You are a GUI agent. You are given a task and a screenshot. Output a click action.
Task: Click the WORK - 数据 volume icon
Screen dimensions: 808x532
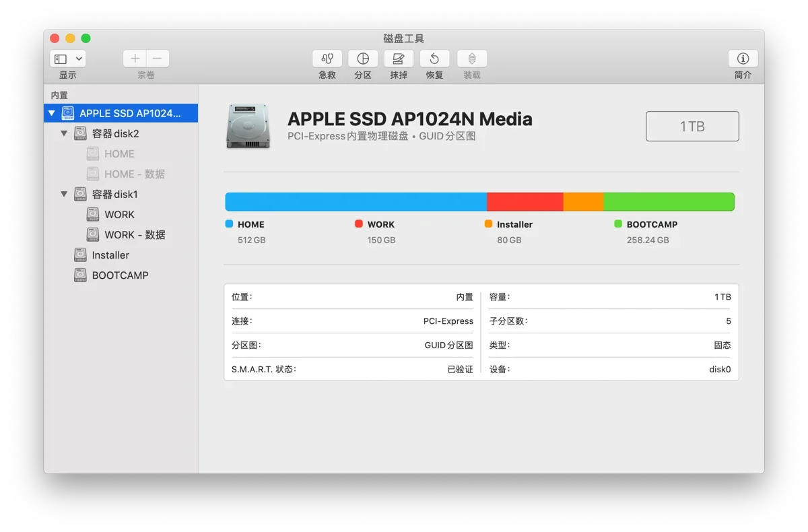pyautogui.click(x=93, y=234)
